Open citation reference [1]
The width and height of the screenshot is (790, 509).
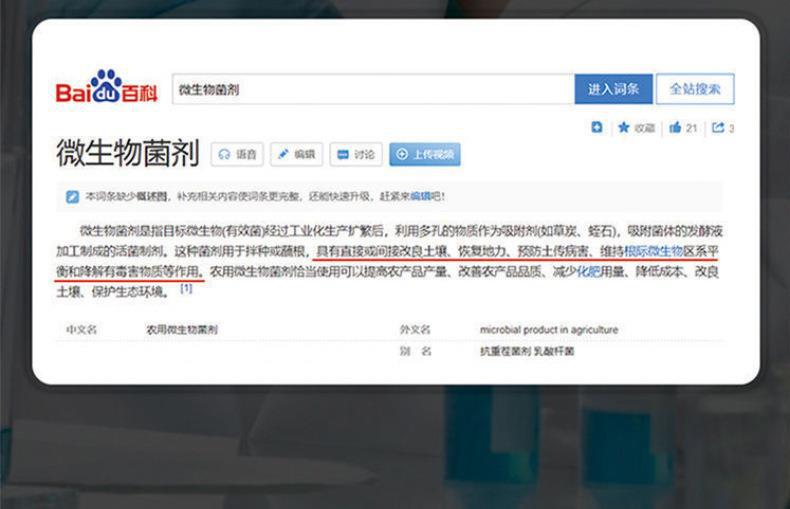click(186, 288)
